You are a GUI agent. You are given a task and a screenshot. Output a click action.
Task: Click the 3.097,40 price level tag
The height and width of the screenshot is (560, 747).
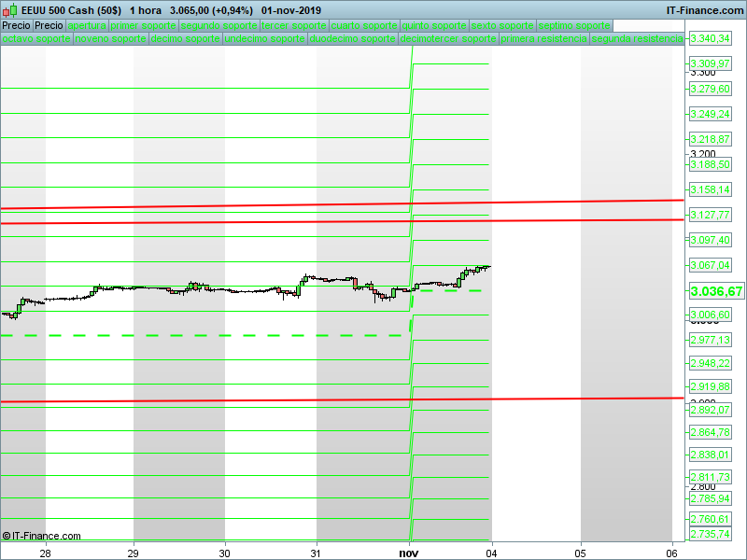pyautogui.click(x=711, y=241)
